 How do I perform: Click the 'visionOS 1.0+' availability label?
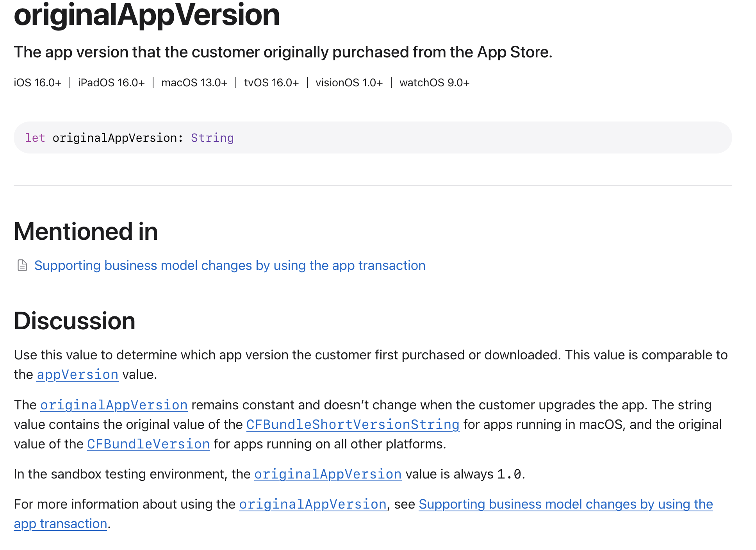pyautogui.click(x=349, y=83)
